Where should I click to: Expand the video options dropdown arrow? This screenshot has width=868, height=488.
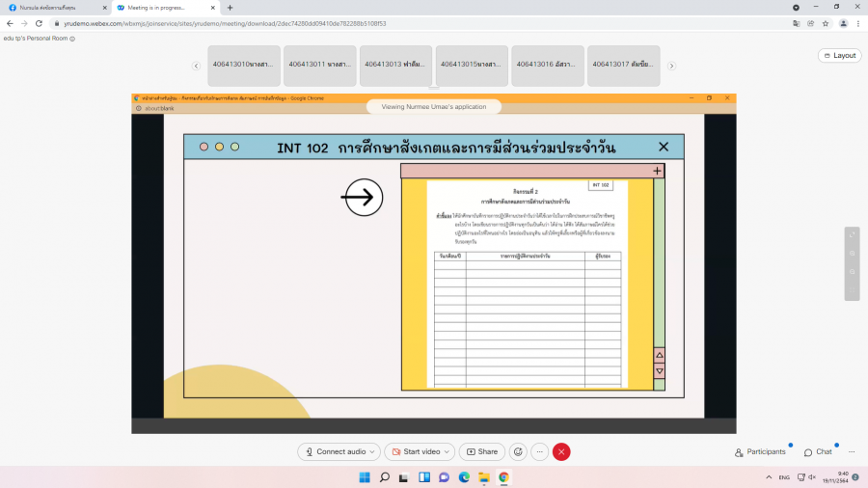point(447,451)
